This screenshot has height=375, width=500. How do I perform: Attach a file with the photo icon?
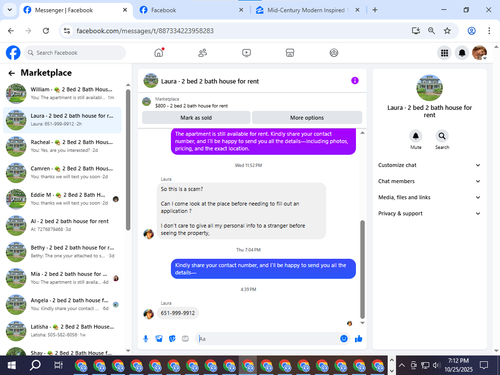coord(159,339)
